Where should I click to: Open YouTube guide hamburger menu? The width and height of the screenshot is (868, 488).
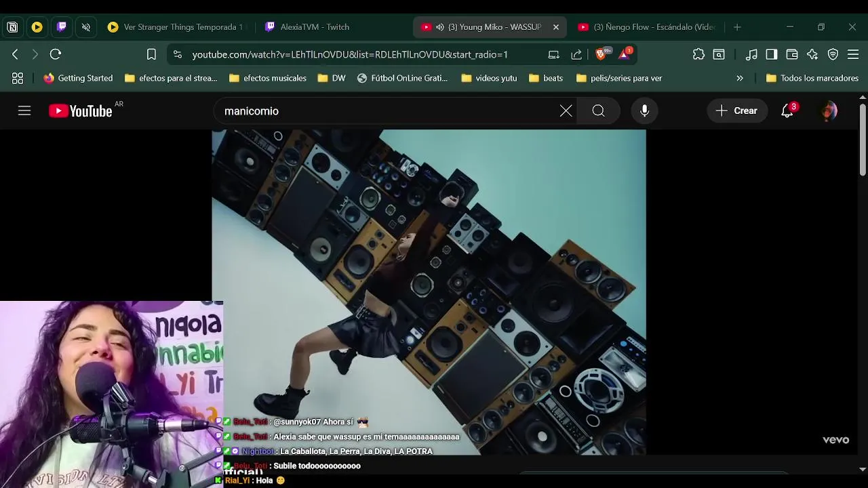coord(24,110)
